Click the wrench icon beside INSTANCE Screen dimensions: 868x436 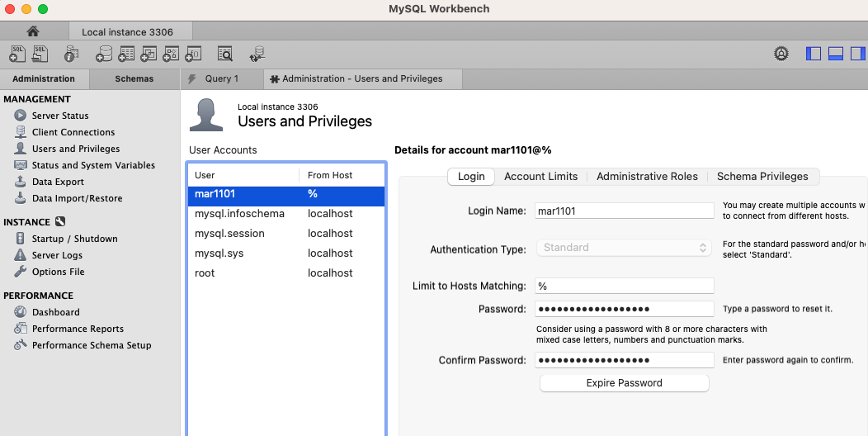coord(60,221)
